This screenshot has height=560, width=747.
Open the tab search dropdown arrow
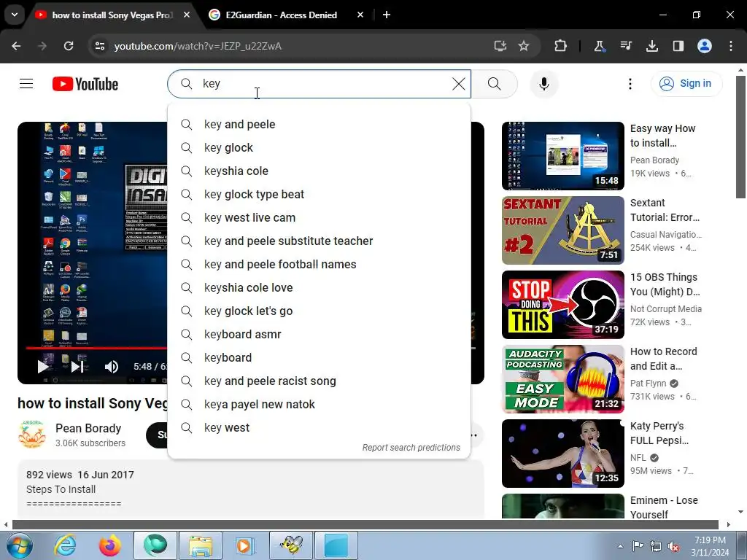(x=15, y=15)
